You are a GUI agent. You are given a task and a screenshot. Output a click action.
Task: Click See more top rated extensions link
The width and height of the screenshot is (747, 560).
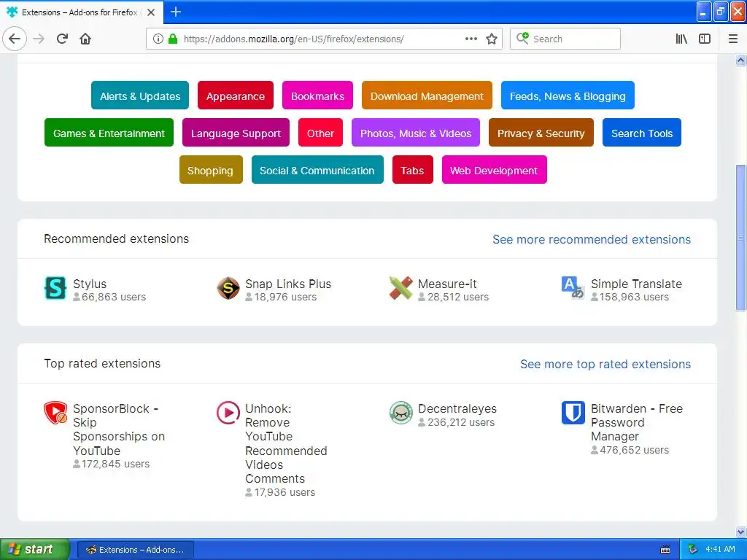pyautogui.click(x=605, y=364)
